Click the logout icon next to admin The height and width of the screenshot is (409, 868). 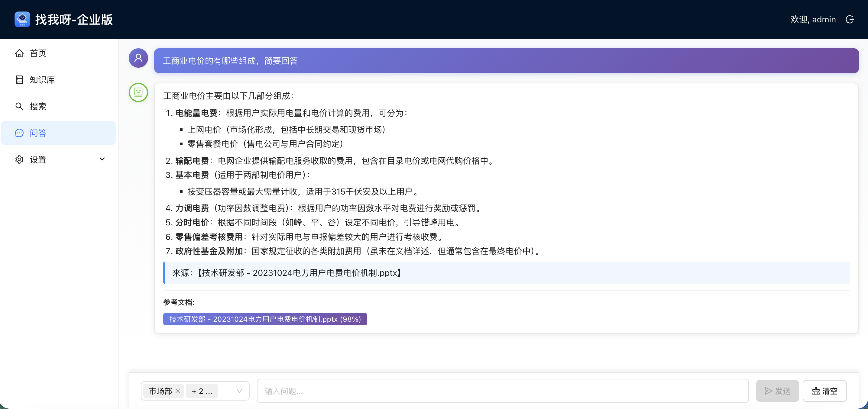click(850, 20)
